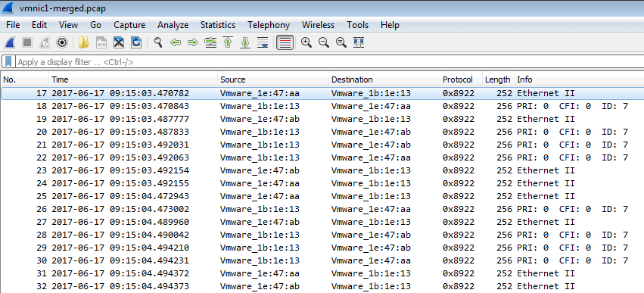This screenshot has width=644, height=293.
Task: Select packet 31 at 09:15:04.494372
Action: pos(322,273)
